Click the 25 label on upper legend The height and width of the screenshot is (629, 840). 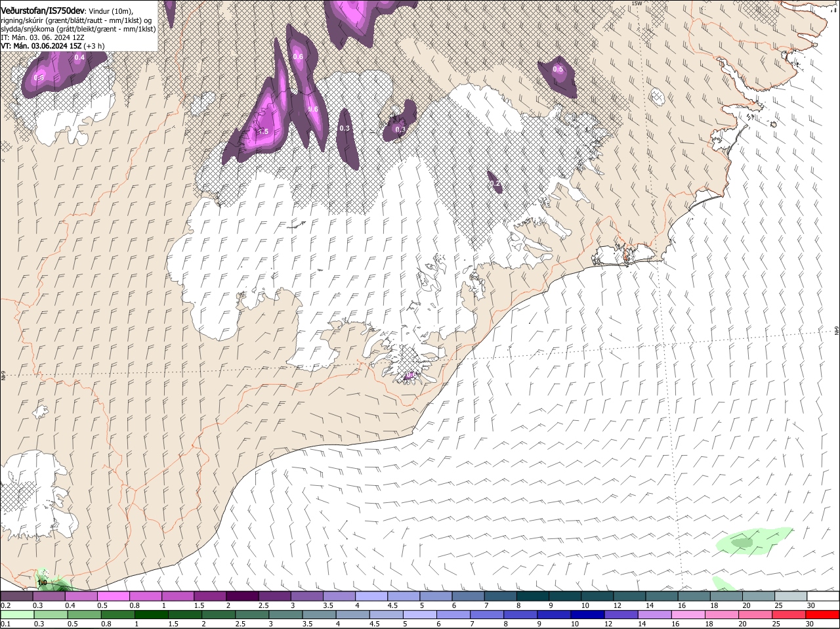point(778,605)
